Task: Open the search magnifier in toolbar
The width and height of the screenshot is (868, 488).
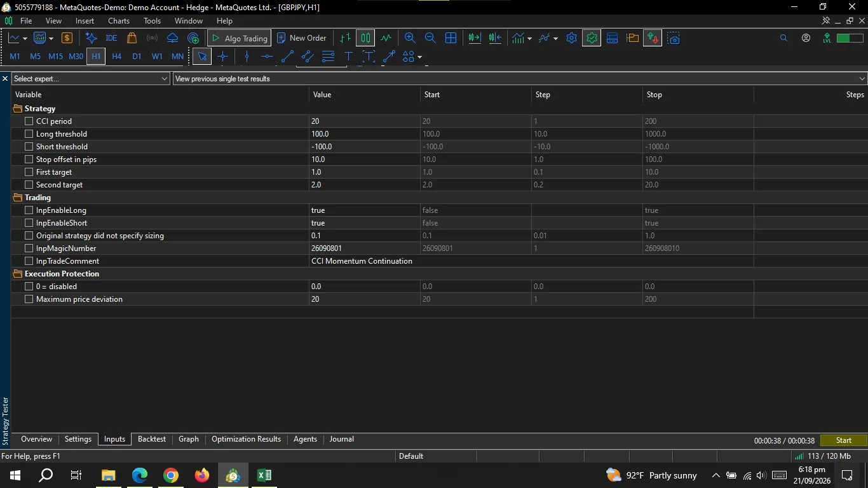Action: (x=783, y=38)
